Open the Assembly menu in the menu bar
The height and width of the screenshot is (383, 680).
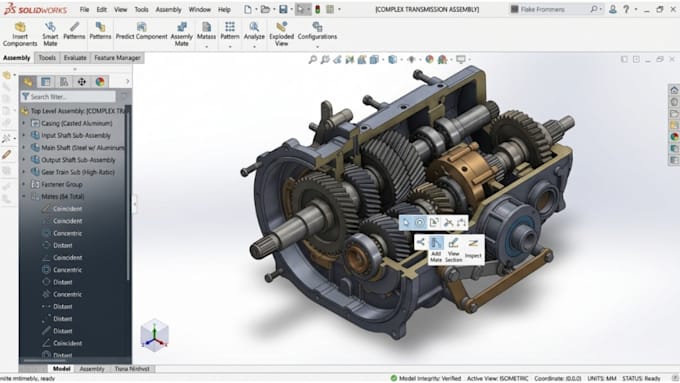[x=168, y=9]
